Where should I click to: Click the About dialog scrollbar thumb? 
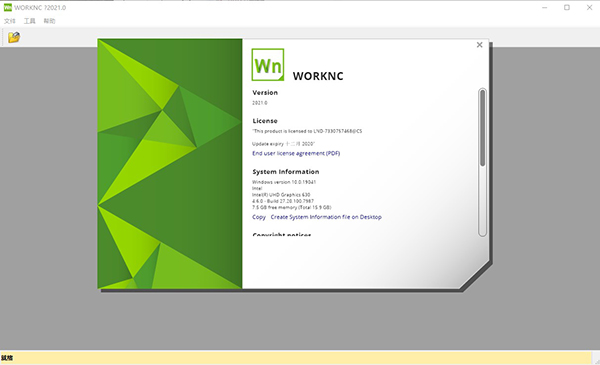[483, 128]
